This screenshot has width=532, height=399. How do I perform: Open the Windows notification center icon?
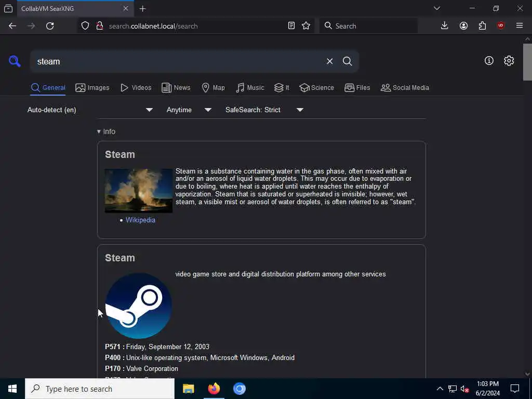515,389
